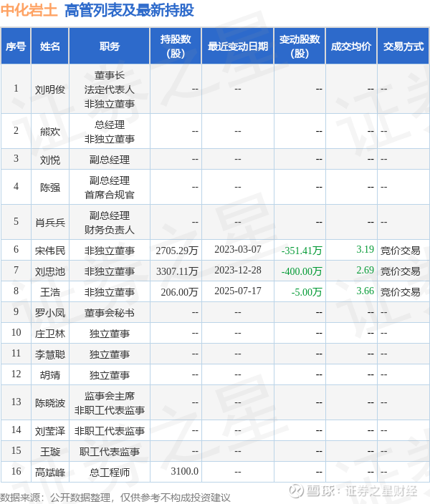Select the name 庄卫林 in the table
The height and width of the screenshot is (504, 430).
[50, 334]
